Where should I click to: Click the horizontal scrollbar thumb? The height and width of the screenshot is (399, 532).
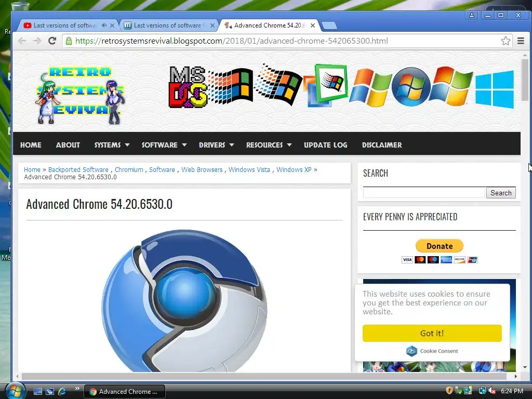click(264, 376)
